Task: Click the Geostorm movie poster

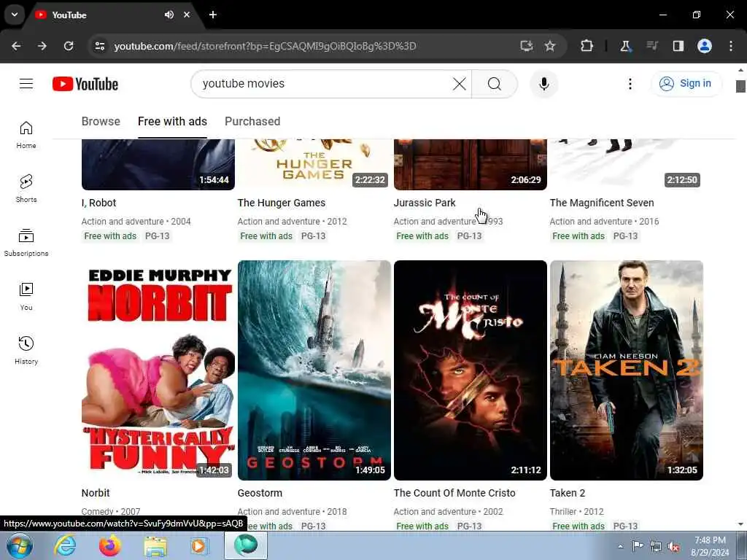Action: click(314, 370)
